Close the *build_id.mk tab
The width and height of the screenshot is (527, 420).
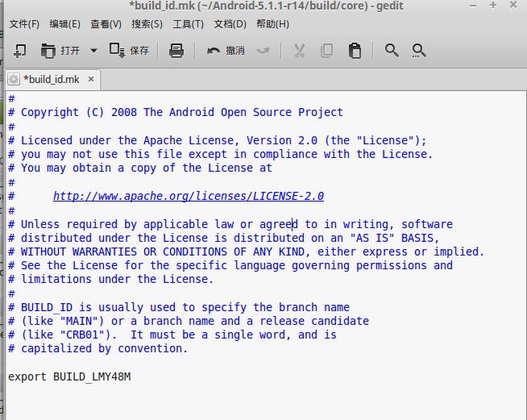91,79
